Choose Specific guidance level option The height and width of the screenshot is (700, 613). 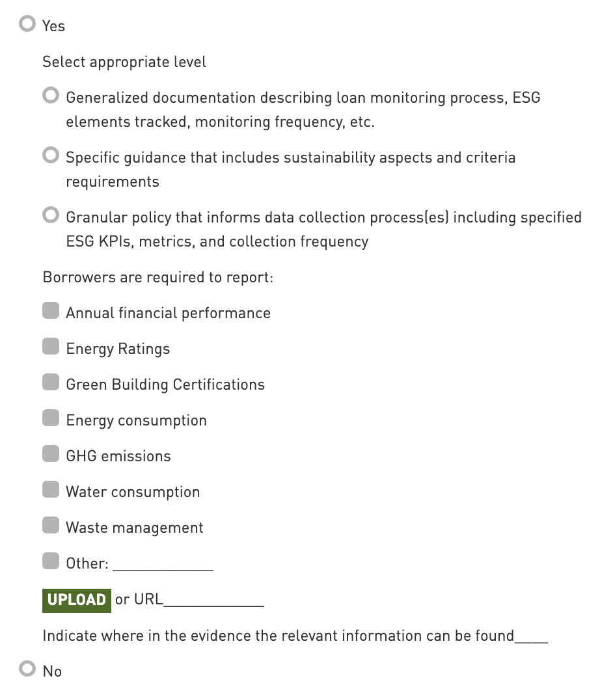point(51,156)
